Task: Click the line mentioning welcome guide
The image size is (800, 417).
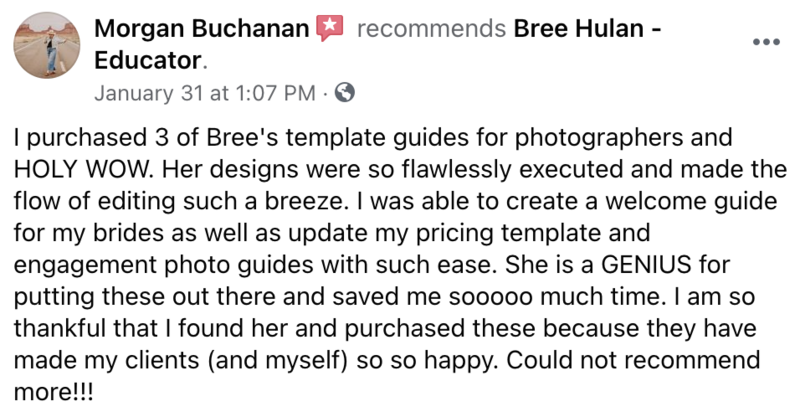Action: [x=395, y=202]
